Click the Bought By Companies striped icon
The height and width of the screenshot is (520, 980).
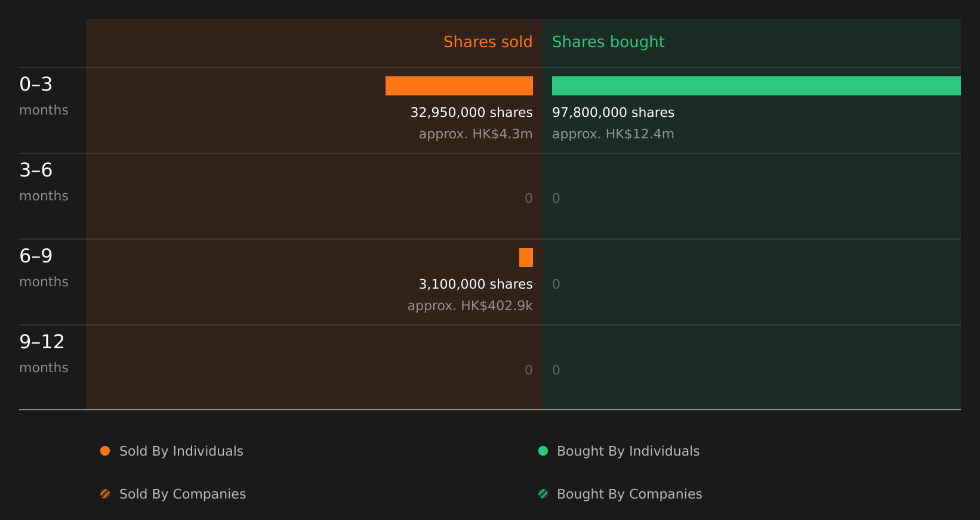(543, 494)
